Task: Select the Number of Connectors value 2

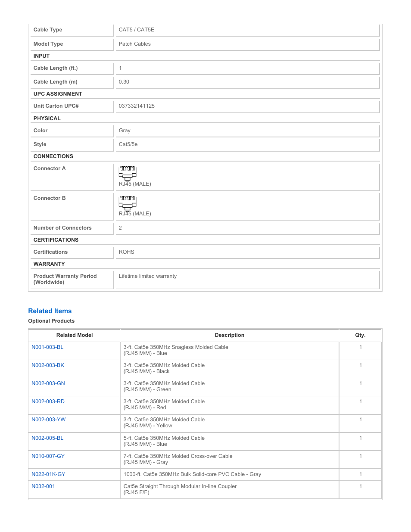Action: (x=120, y=228)
